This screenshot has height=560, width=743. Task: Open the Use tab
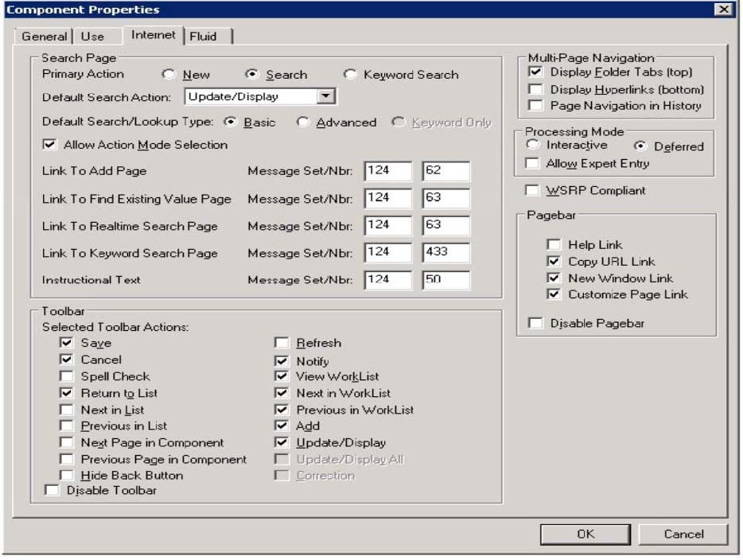(92, 37)
